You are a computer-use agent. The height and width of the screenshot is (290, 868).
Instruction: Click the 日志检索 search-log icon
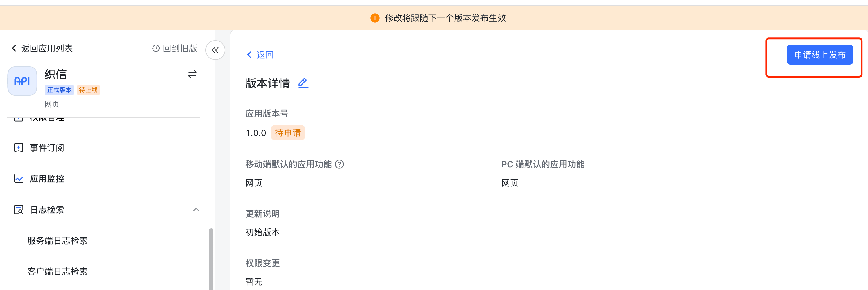coord(19,210)
